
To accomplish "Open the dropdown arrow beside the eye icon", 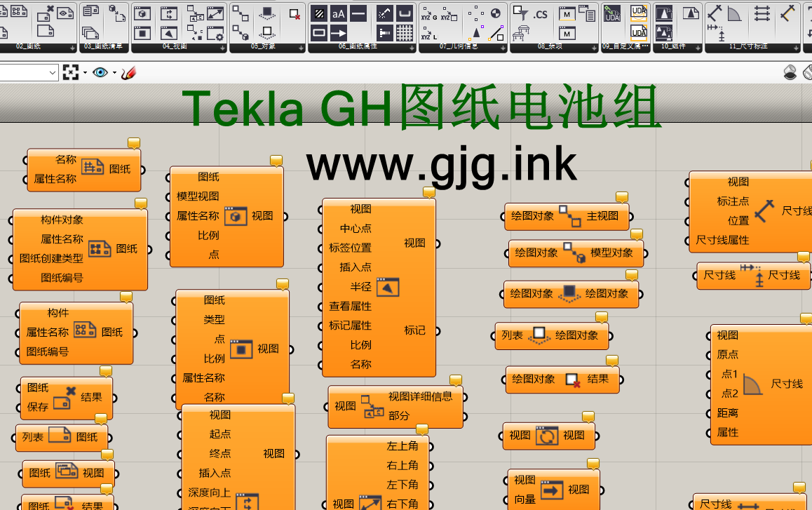I will click(114, 73).
